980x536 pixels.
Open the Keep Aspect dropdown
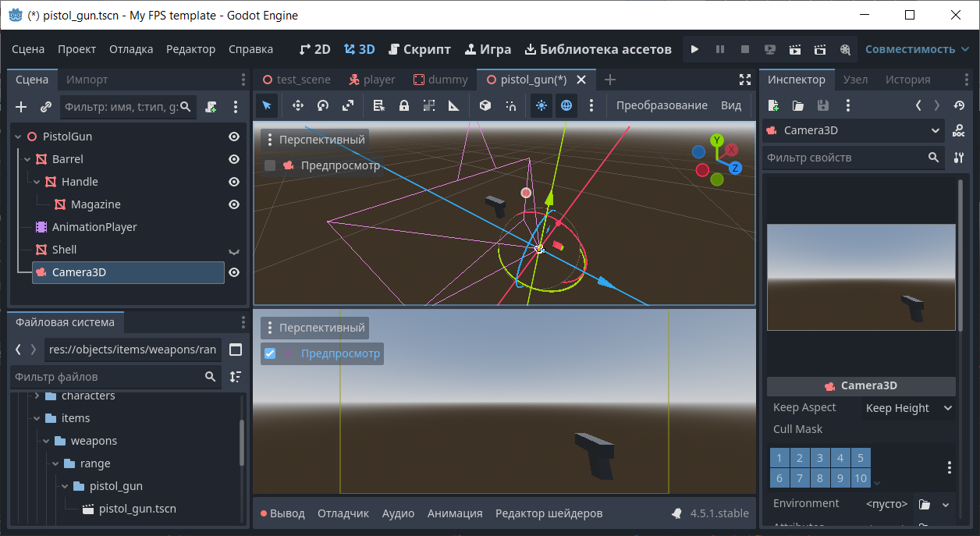pos(908,408)
